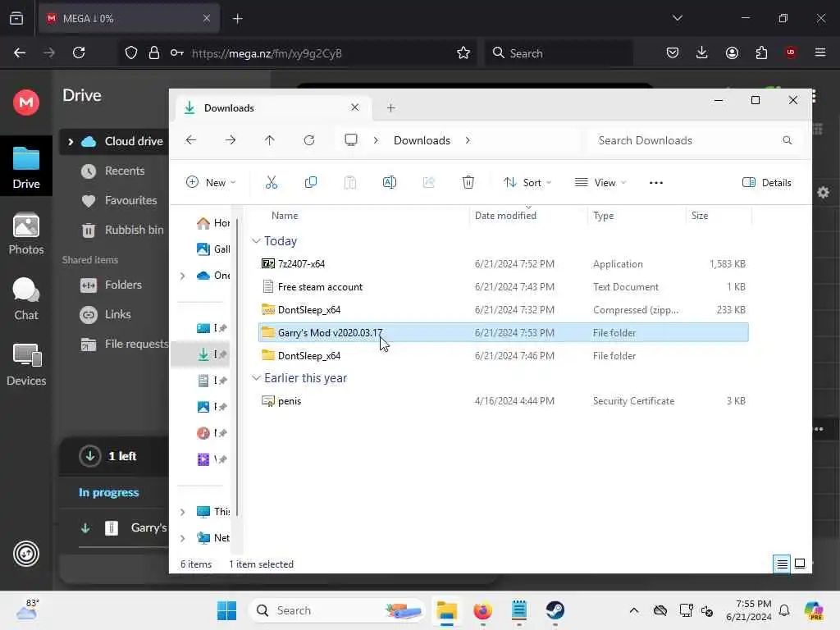Image resolution: width=840 pixels, height=630 pixels.
Task: Click the Rename icon in Explorer toolbar
Action: [x=390, y=183]
